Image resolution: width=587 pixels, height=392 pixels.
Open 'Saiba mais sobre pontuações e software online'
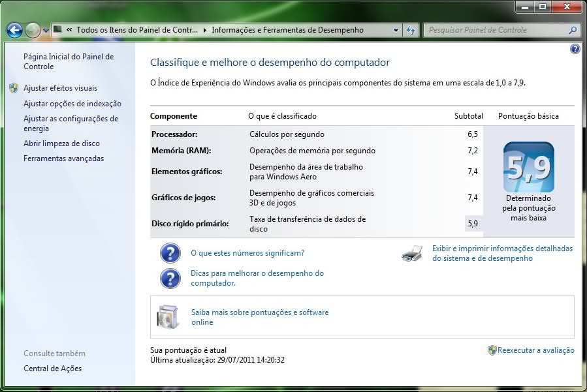pos(260,317)
